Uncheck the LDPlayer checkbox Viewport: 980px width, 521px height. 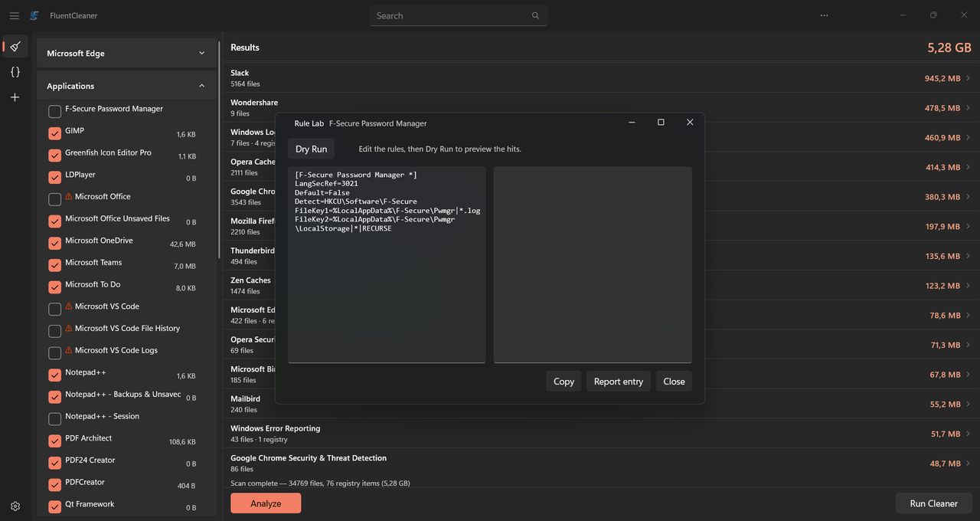click(x=54, y=177)
